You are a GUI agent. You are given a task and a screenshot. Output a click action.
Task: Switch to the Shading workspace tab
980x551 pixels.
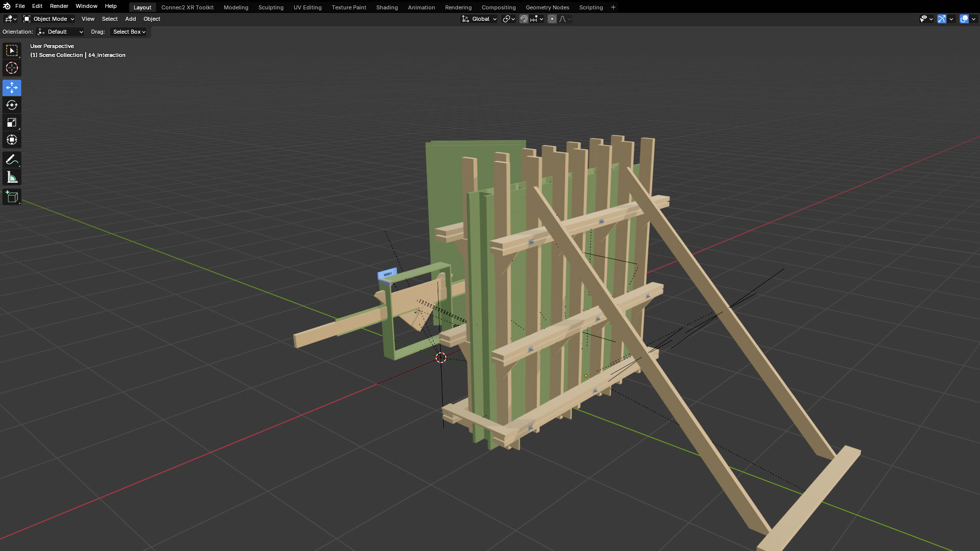click(x=387, y=7)
